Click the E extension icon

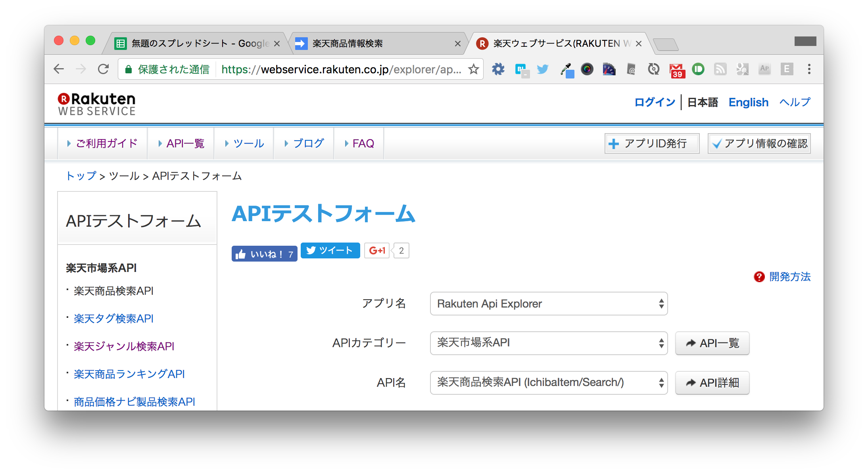pos(787,69)
